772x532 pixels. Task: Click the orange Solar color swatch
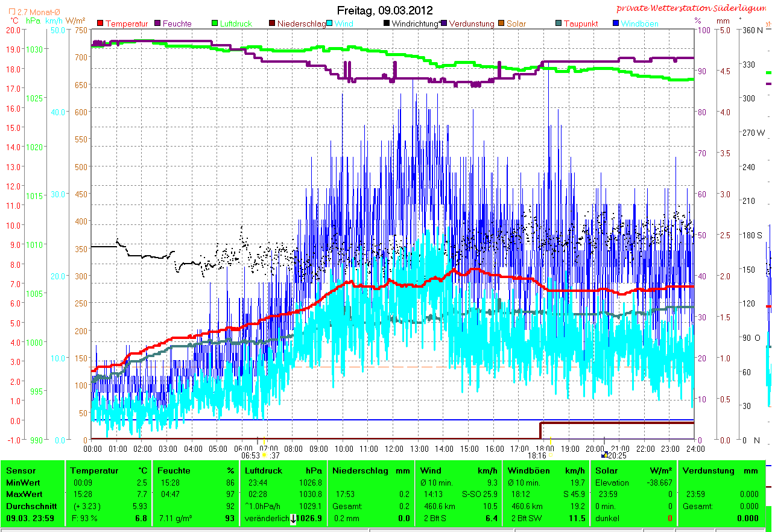point(501,24)
